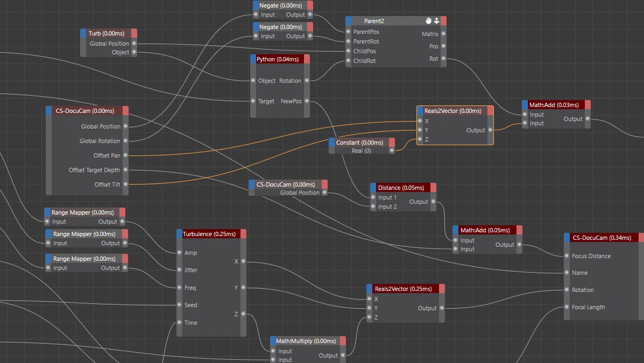Open red corner of Math:Multiply node
Viewport: 644px width, 363px height.
point(343,341)
